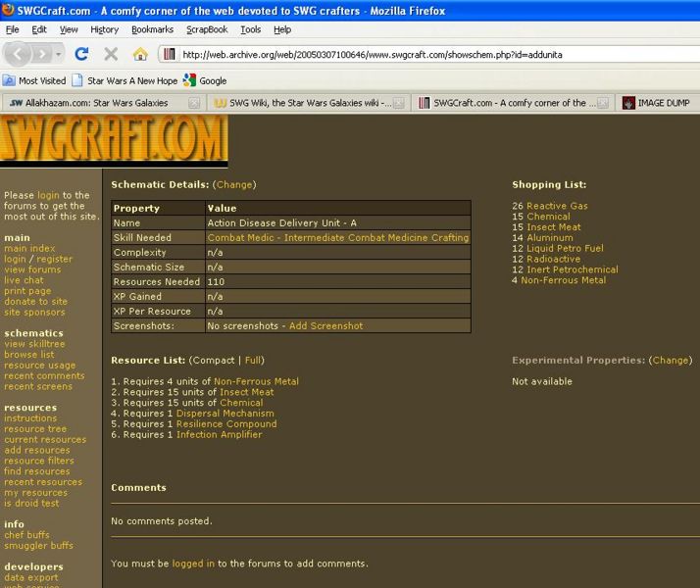Open the Bookmarks menu

[x=152, y=29]
